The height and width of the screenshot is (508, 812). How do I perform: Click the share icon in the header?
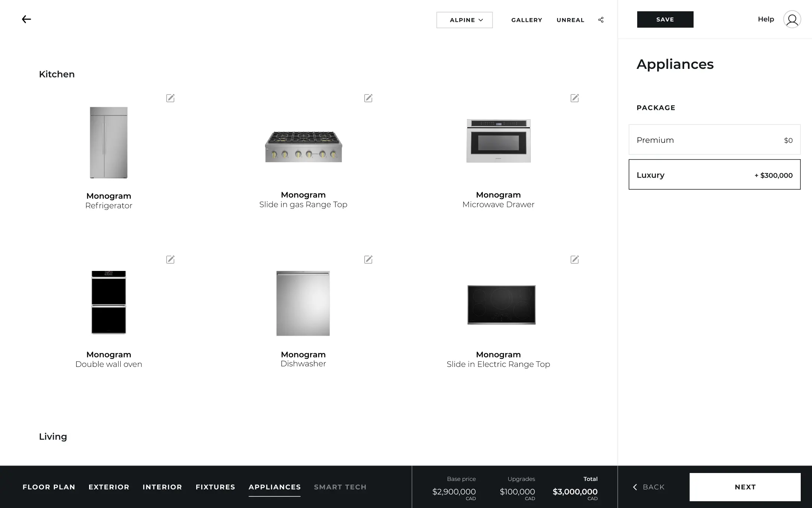tap(600, 20)
